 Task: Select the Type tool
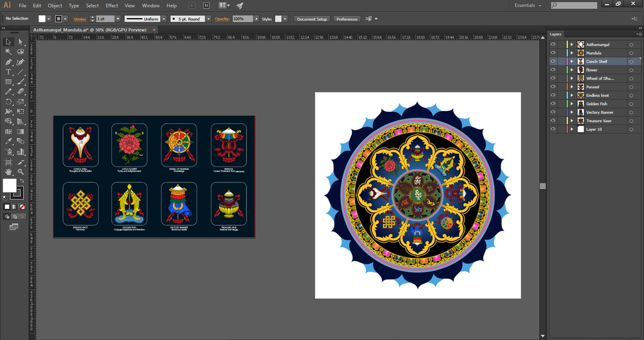[x=8, y=72]
